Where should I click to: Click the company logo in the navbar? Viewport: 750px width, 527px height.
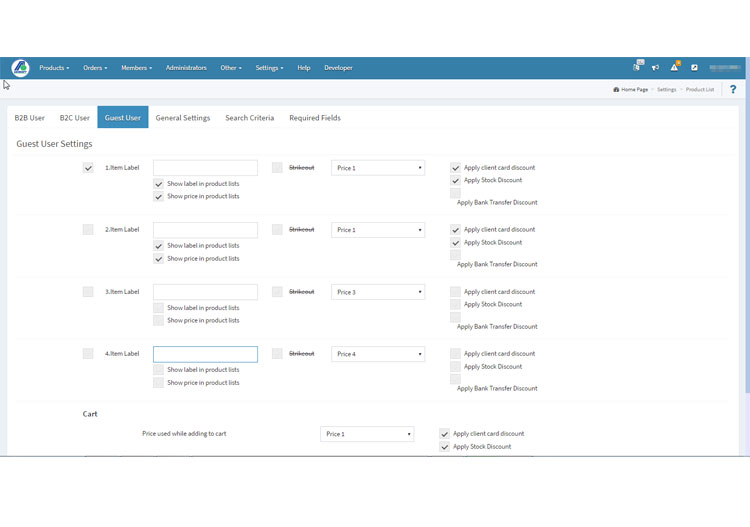pos(20,68)
